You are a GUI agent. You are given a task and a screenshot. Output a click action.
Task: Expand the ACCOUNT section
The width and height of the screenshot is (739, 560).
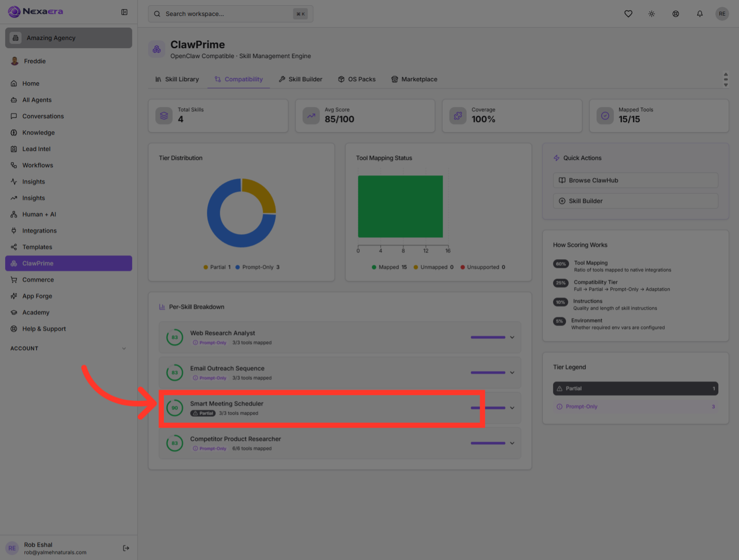[68, 348]
